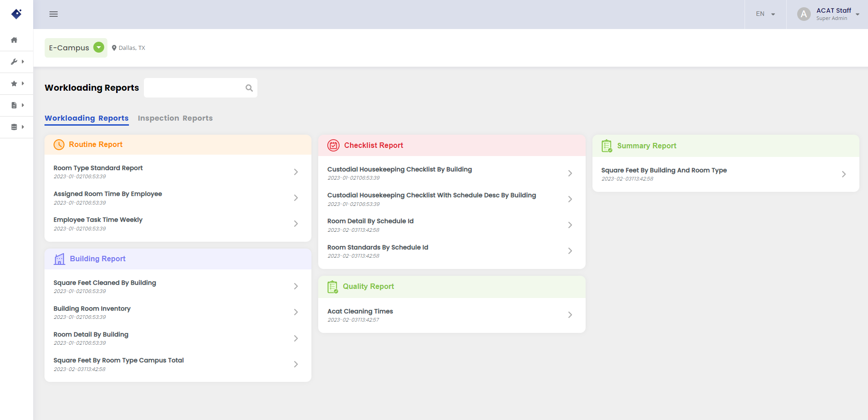
Task: Open Acat Cleaning Times chevron
Action: pyautogui.click(x=570, y=315)
